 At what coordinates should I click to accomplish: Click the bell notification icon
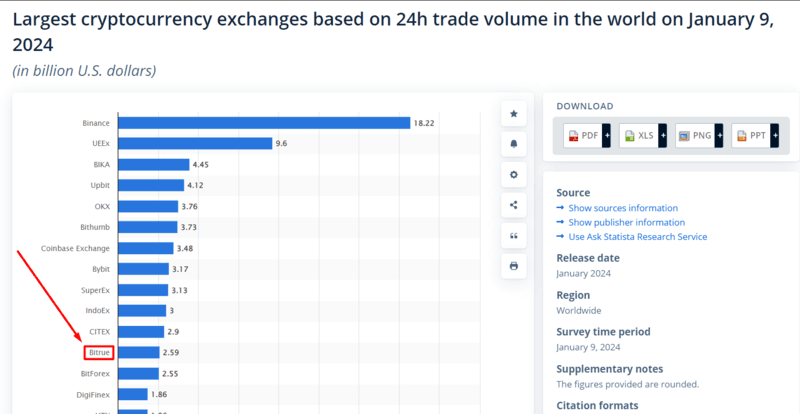(514, 144)
